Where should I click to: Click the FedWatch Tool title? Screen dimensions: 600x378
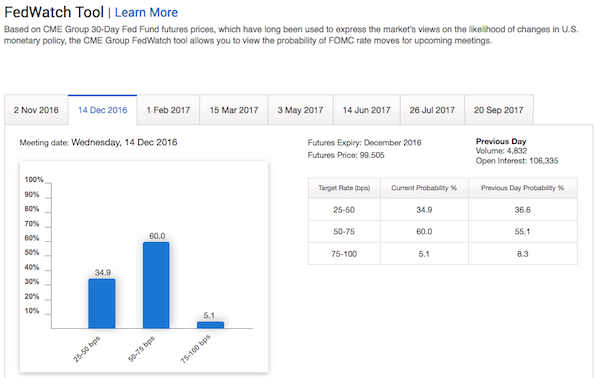pos(54,12)
